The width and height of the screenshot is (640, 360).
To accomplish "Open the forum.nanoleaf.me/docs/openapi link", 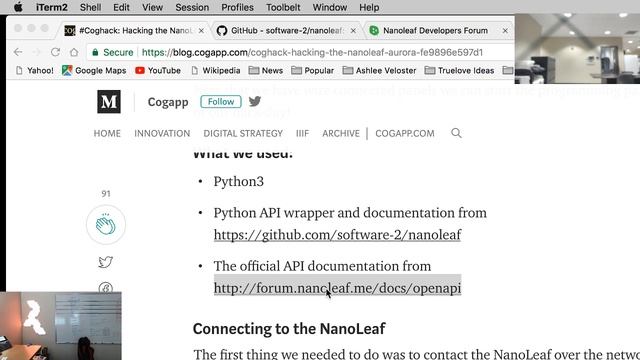I will (x=337, y=288).
